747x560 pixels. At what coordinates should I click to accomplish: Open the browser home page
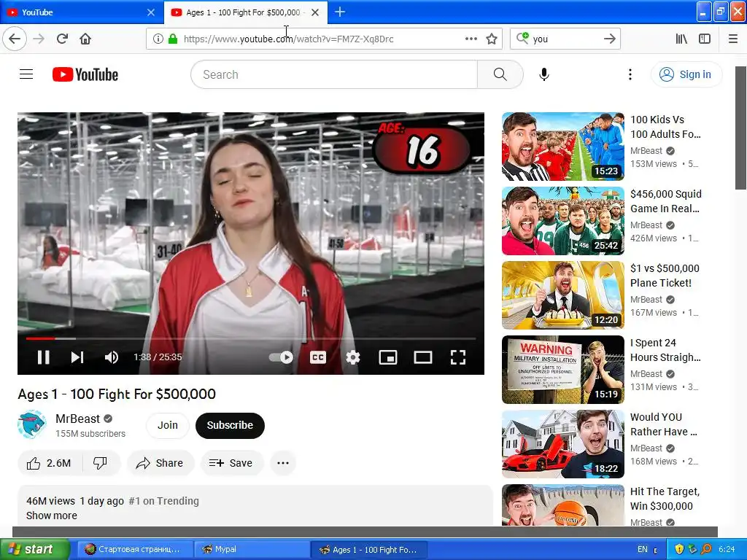[85, 39]
